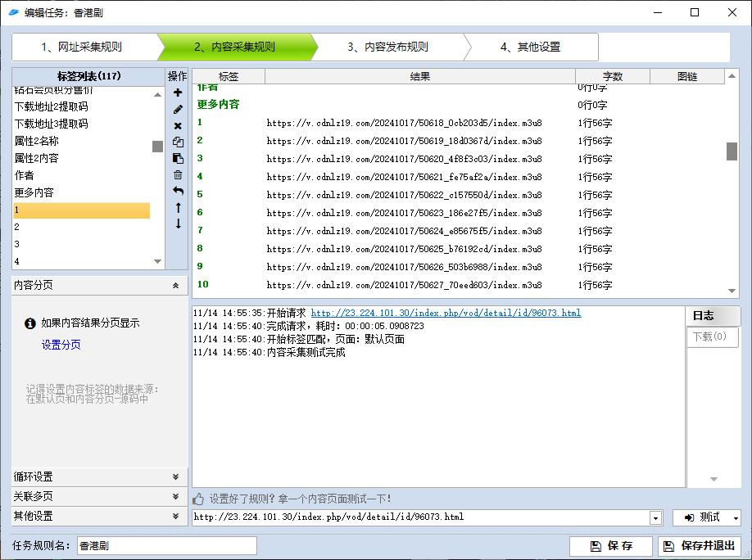Click the paste tag icon
Image resolution: width=752 pixels, height=560 pixels.
click(x=178, y=159)
